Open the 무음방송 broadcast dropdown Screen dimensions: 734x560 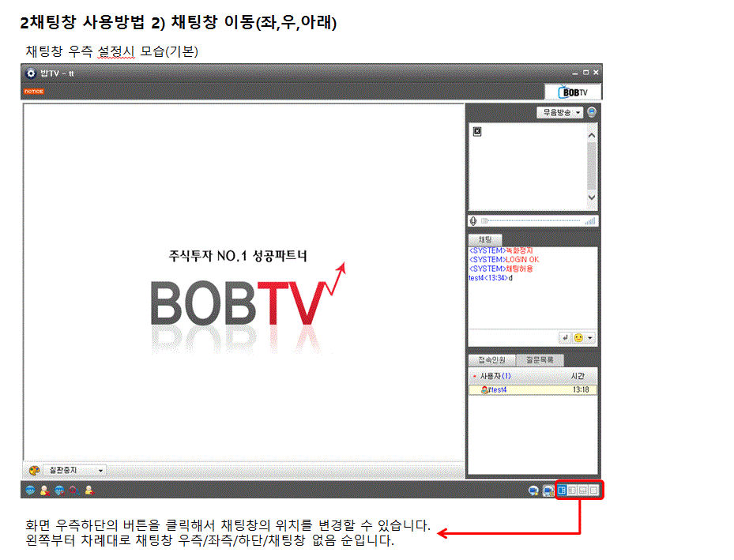click(x=560, y=112)
